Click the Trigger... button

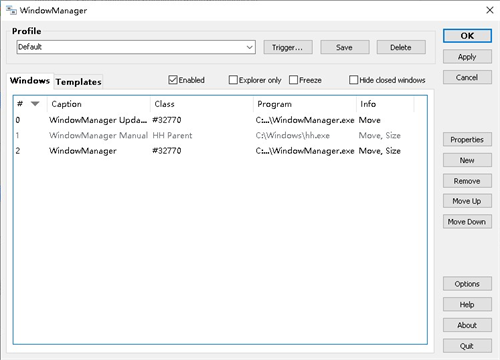point(288,47)
